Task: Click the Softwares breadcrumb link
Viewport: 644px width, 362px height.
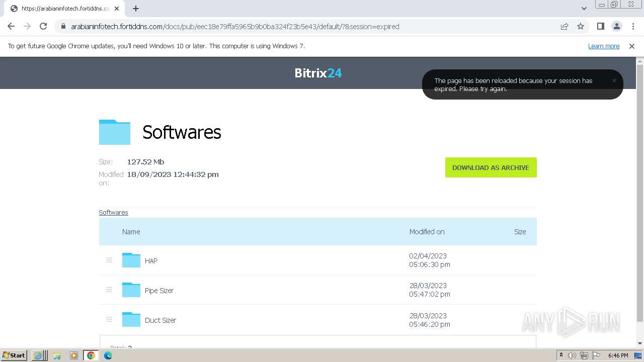Action: 113,212
